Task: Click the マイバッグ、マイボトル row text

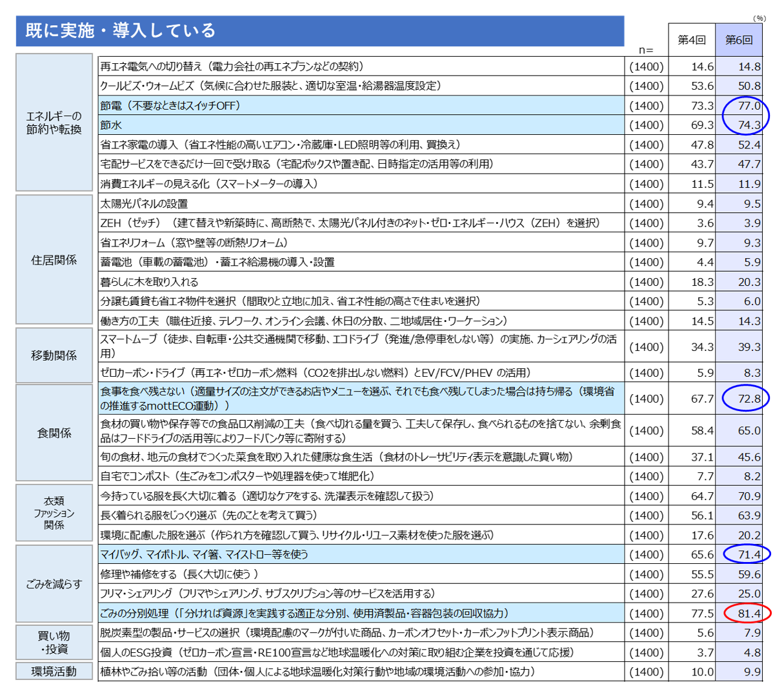Action: [x=205, y=555]
